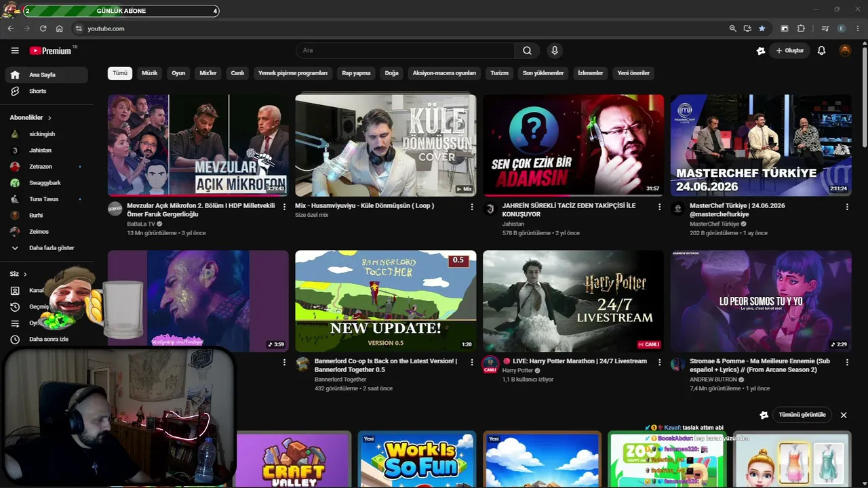Select the Müzik filter chip

(x=149, y=73)
